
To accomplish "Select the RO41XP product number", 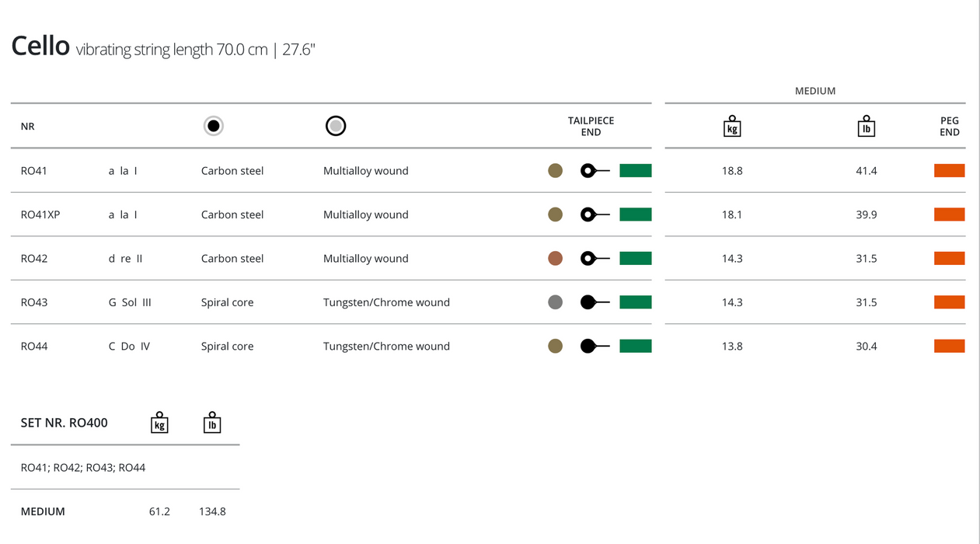I will 40,214.
